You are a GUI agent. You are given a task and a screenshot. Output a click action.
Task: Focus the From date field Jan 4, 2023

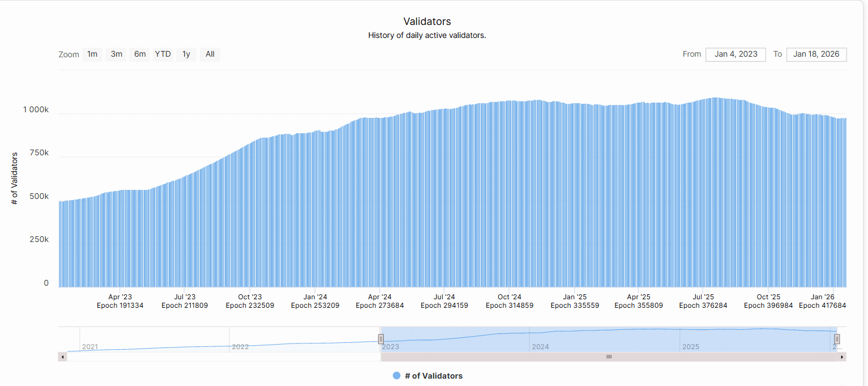(736, 54)
